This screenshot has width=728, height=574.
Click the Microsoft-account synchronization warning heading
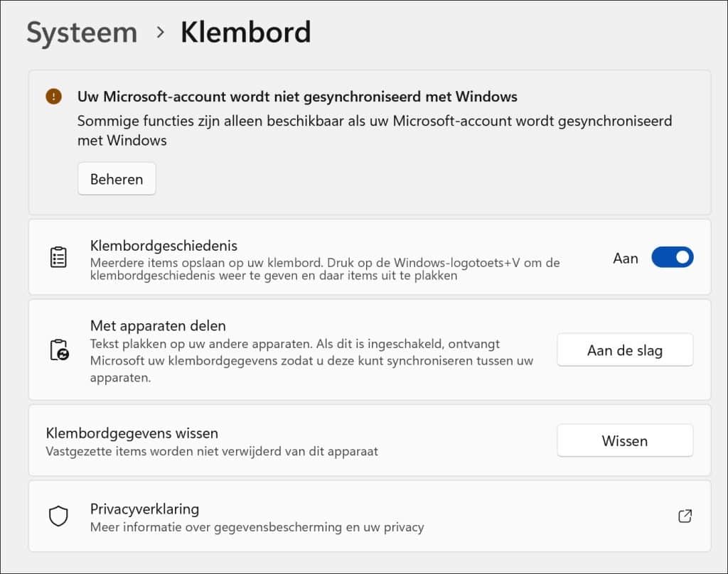(x=296, y=97)
